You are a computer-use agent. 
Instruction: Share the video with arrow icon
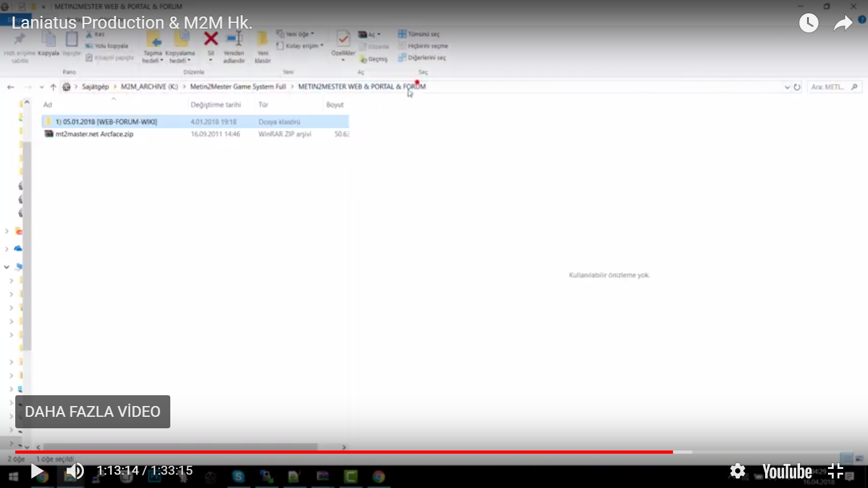pos(843,24)
